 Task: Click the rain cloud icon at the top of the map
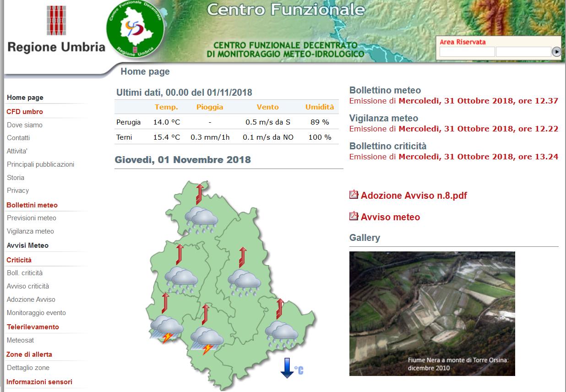coord(201,220)
